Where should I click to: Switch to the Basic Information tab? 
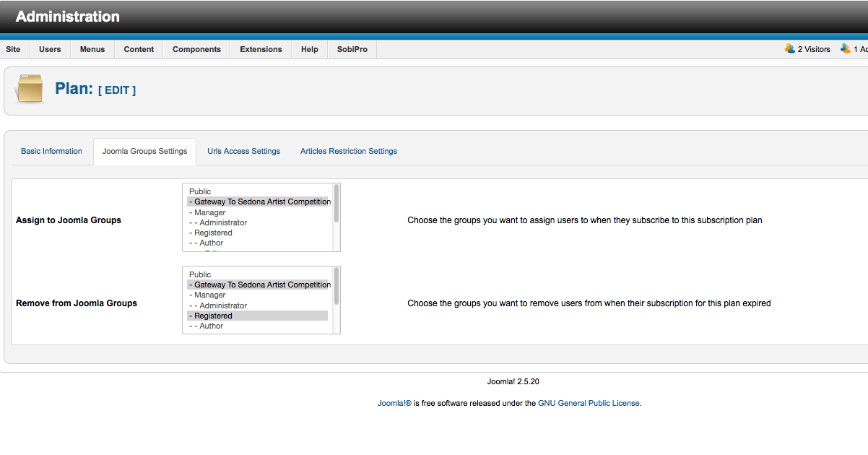point(51,151)
